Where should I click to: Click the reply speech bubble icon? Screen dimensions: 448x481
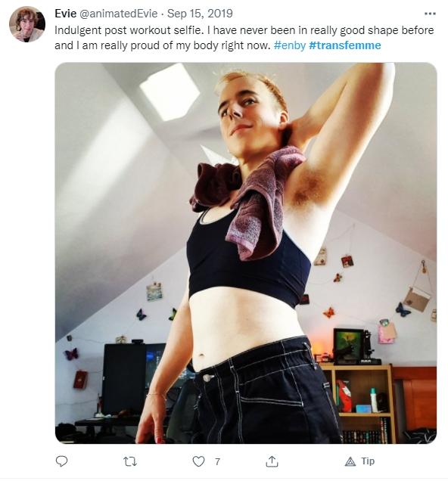(62, 461)
